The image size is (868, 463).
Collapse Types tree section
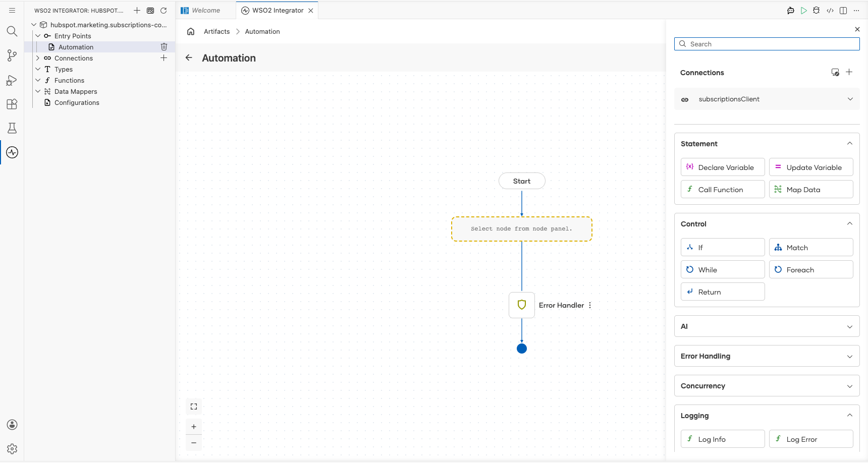click(x=38, y=69)
